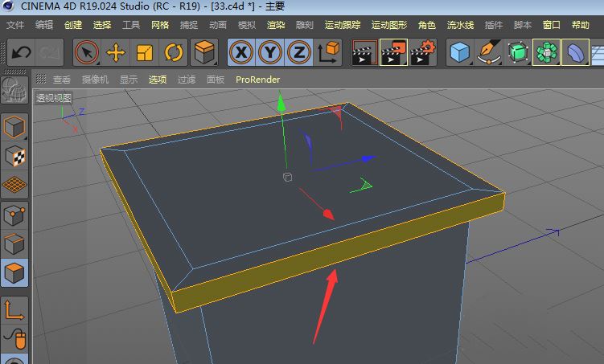604x364 pixels.
Task: Open Edit Render Settings gear icon
Action: 423,52
